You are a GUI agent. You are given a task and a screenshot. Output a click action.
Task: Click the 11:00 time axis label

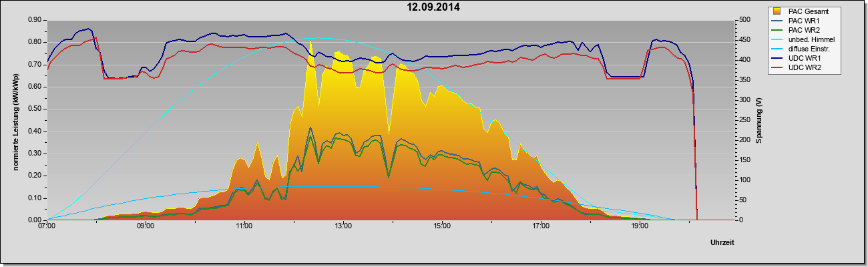pos(244,226)
